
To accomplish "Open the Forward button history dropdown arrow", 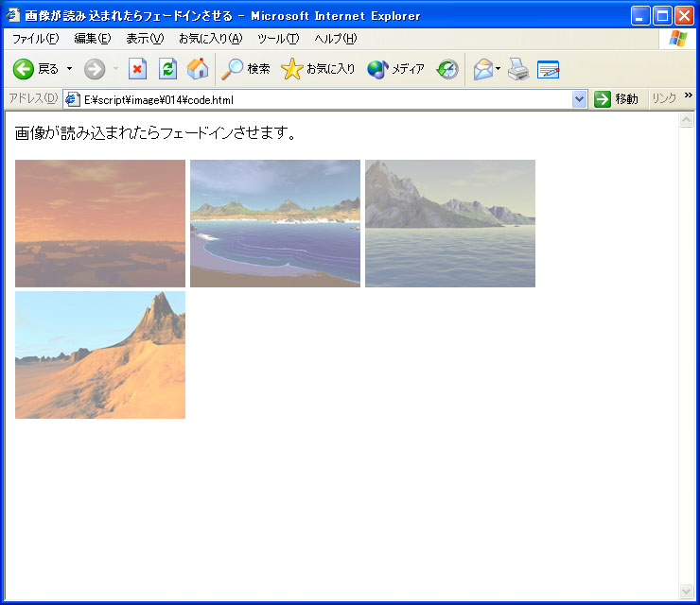I will [116, 69].
